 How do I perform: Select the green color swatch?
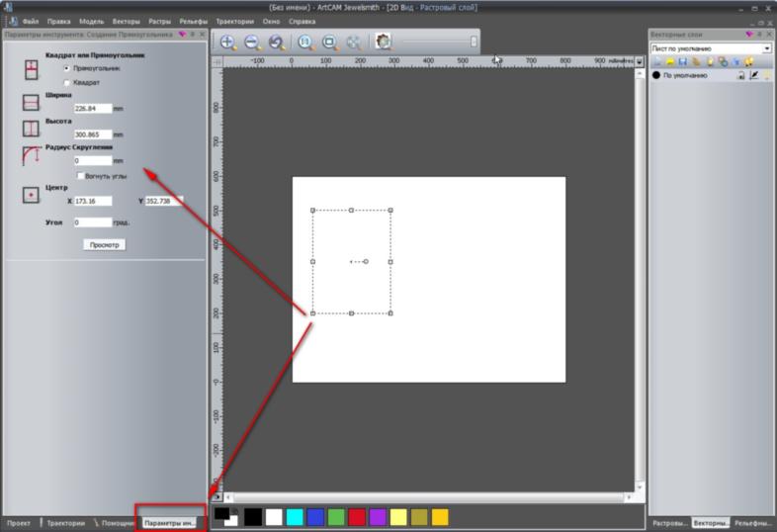click(336, 516)
